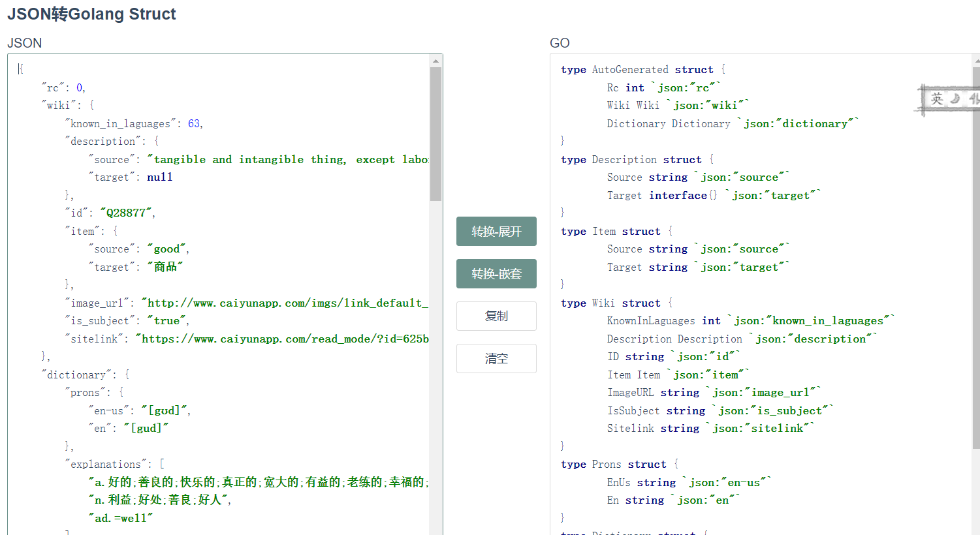
Task: Click the "JSON" pane label
Action: (x=24, y=43)
